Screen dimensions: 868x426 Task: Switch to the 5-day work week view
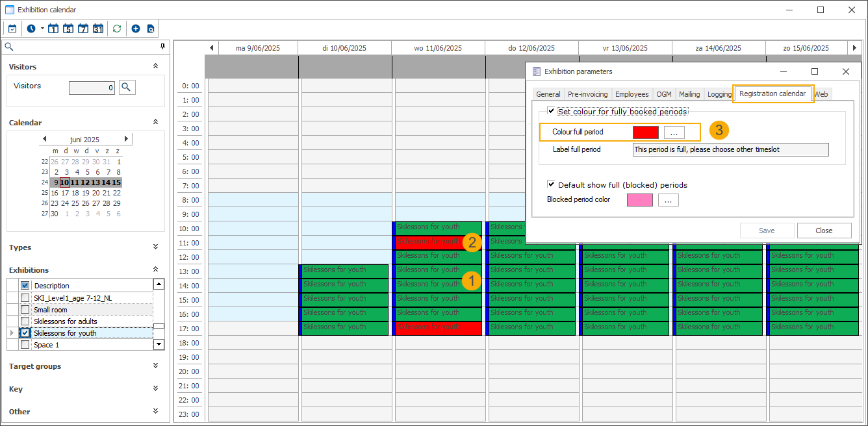68,29
